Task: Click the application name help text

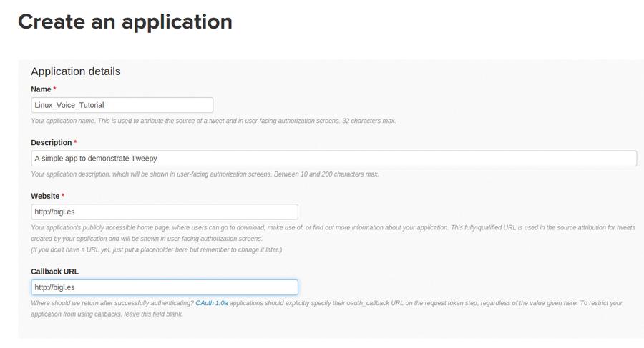Action: coord(213,121)
